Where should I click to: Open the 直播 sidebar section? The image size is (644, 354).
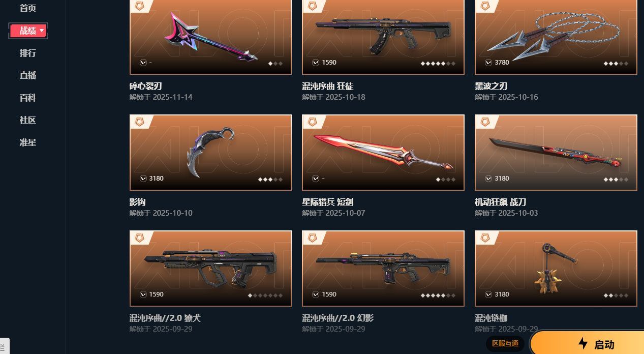point(28,75)
